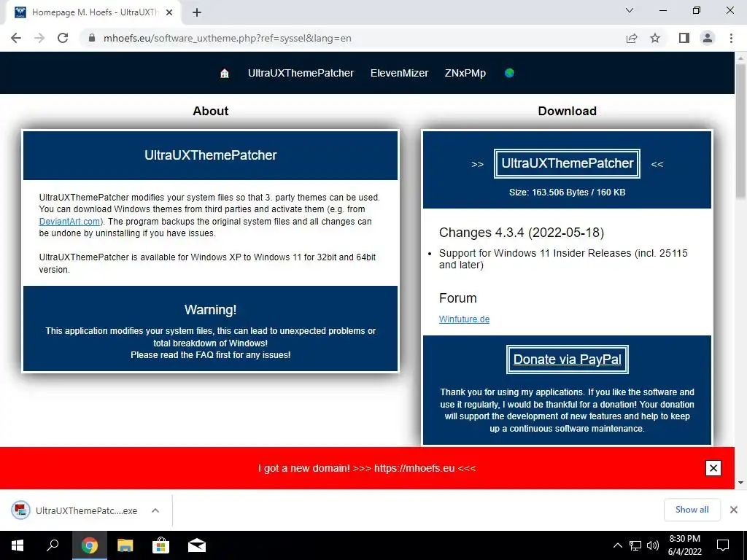
Task: Open a new tab with the plus button
Action: [x=197, y=12]
